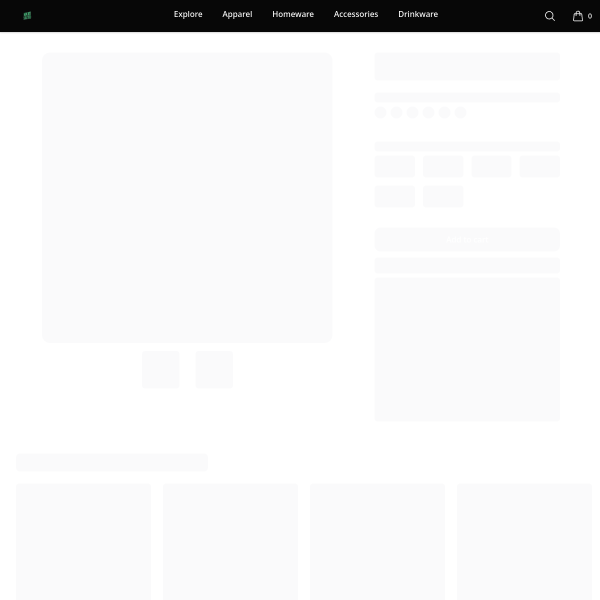Select the first product gallery thumbnail

click(x=161, y=369)
